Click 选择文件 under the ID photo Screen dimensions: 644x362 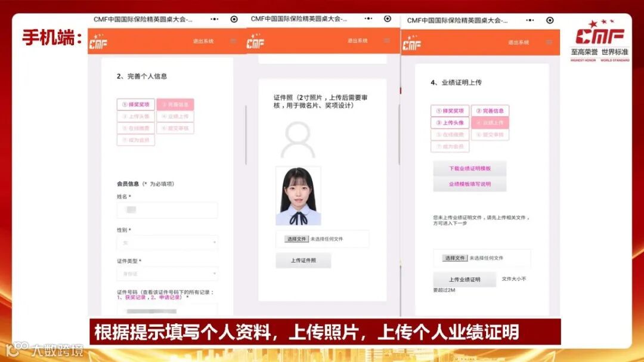coord(296,239)
